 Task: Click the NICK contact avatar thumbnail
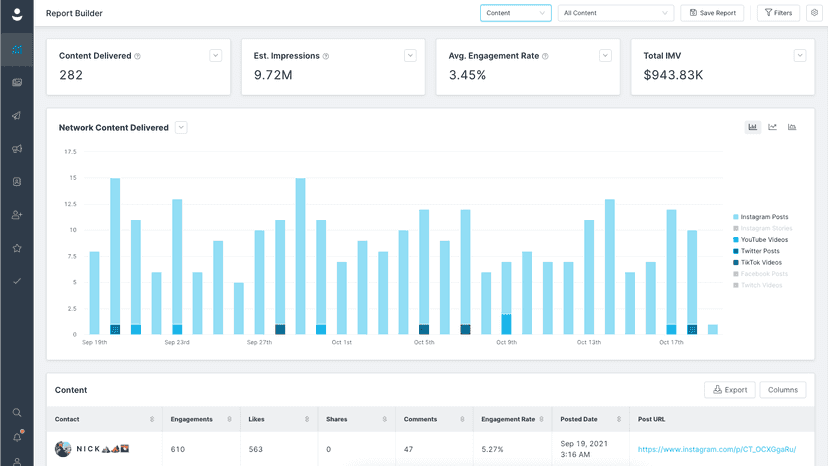click(x=63, y=449)
